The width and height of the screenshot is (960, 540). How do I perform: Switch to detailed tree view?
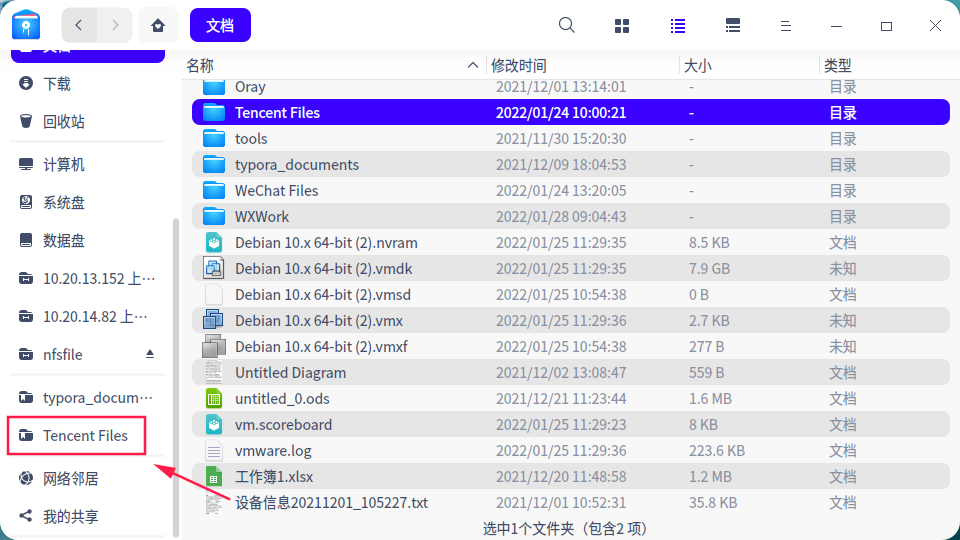[733, 26]
